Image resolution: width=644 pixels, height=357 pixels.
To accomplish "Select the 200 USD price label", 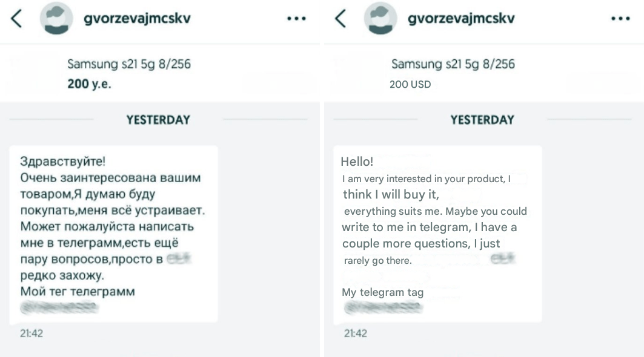I will [x=410, y=85].
